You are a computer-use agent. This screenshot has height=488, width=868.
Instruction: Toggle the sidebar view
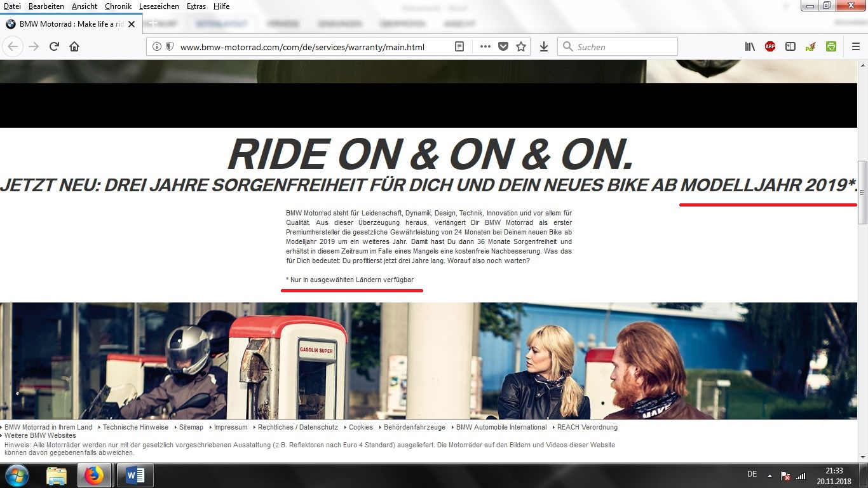[x=790, y=46]
